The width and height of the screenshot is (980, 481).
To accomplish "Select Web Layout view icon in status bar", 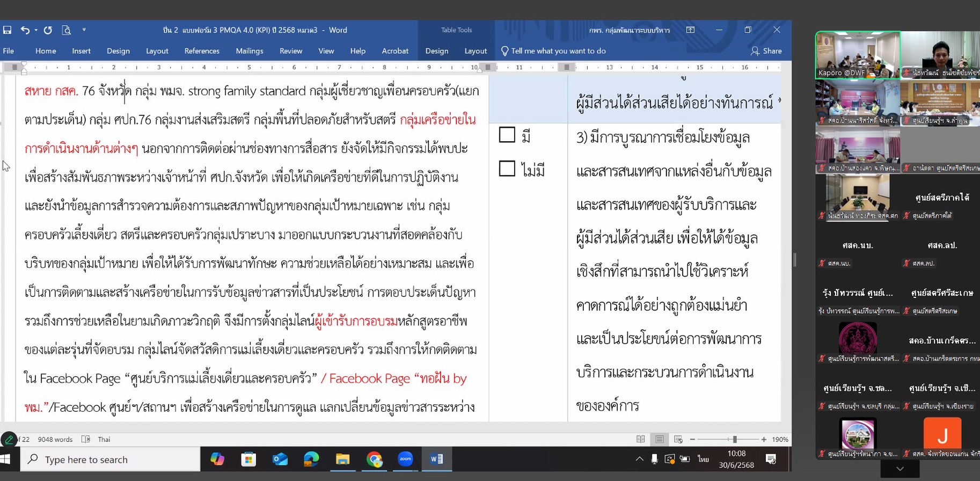I will 678,439.
